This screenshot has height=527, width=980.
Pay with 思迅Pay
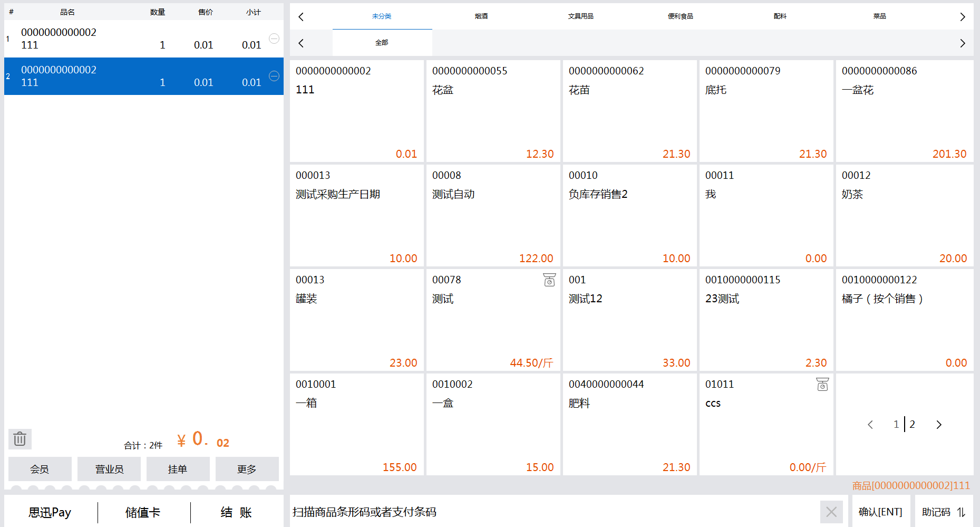[50, 512]
